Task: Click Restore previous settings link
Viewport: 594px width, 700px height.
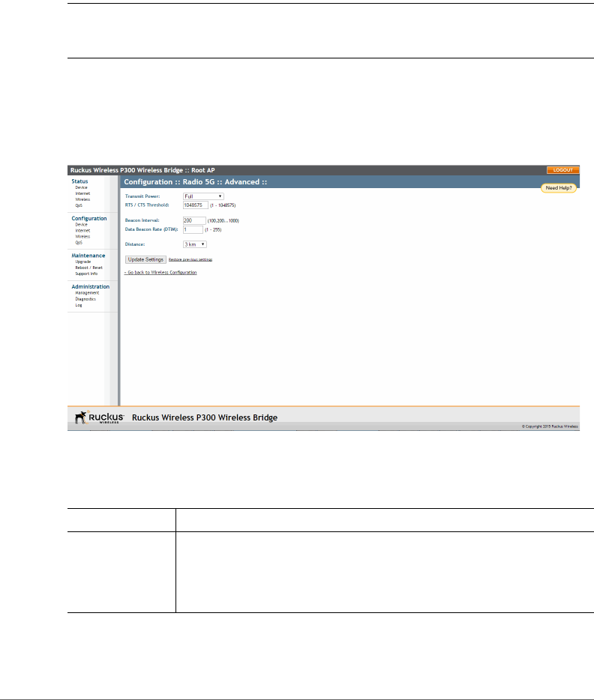Action: point(190,259)
